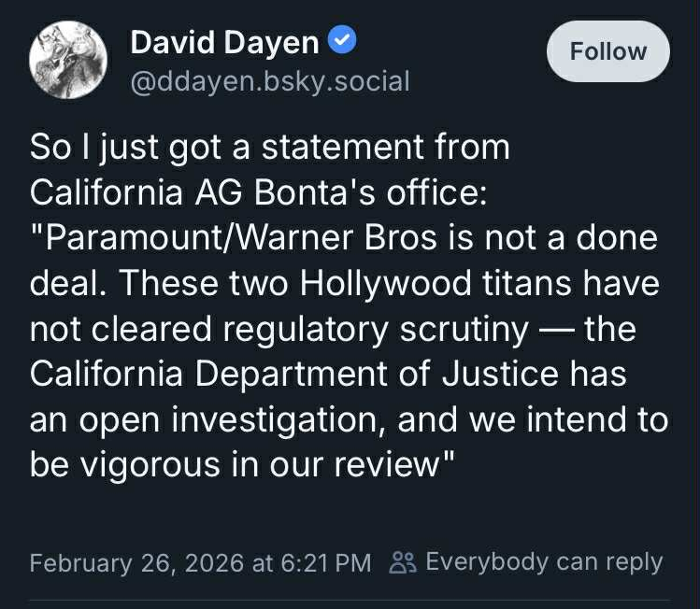This screenshot has height=609, width=700.
Task: Open the David Dayen display name
Action: pyautogui.click(x=224, y=41)
